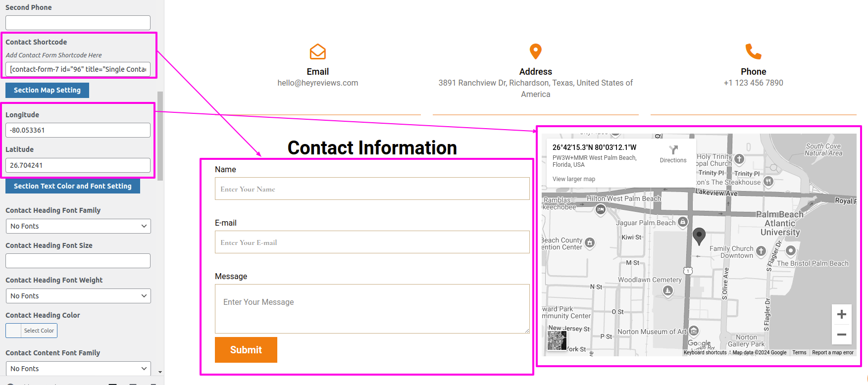Viewport: 868px width, 385px height.
Task: Click the View larger map link
Action: pos(574,179)
